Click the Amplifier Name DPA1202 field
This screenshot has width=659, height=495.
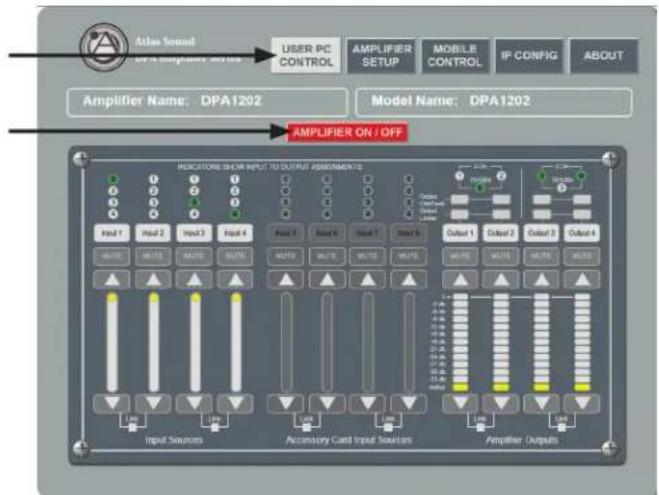point(207,101)
